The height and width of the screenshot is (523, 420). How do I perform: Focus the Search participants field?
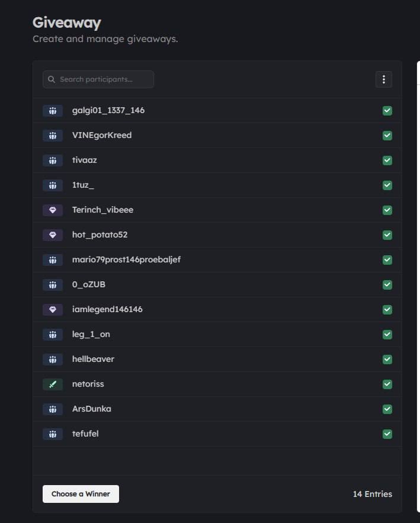(x=98, y=79)
